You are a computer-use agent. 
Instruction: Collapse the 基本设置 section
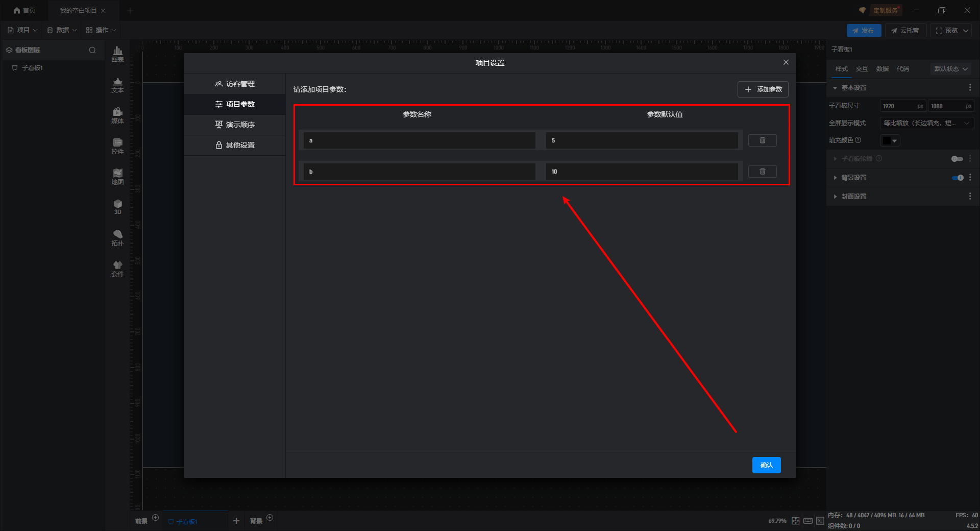point(835,88)
